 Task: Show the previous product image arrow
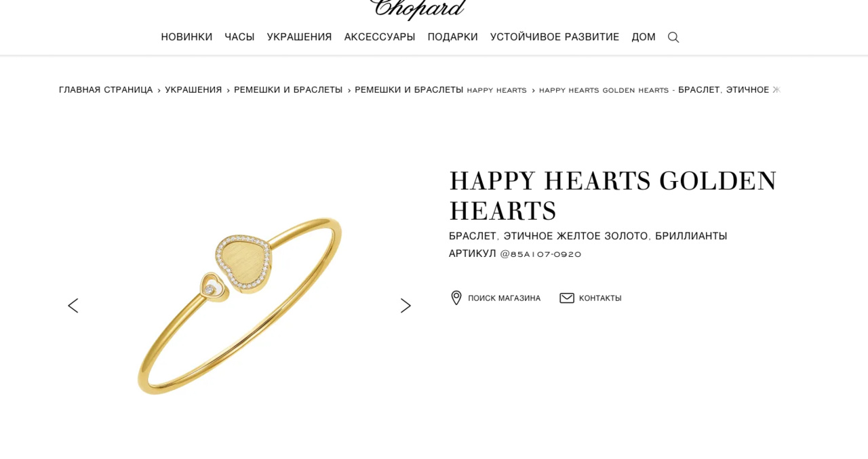73,306
